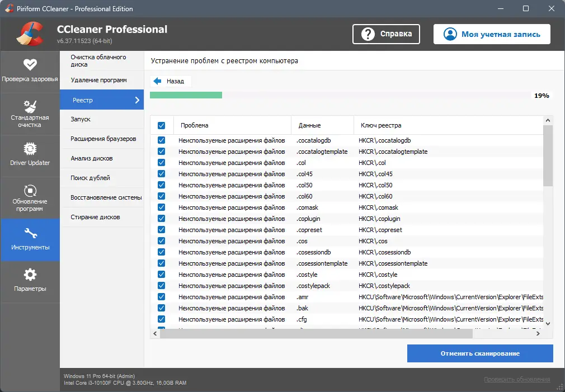Viewport: 565px width, 392px height.
Task: Uncheck the .cocatalogtemplate row checkbox
Action: pos(162,152)
